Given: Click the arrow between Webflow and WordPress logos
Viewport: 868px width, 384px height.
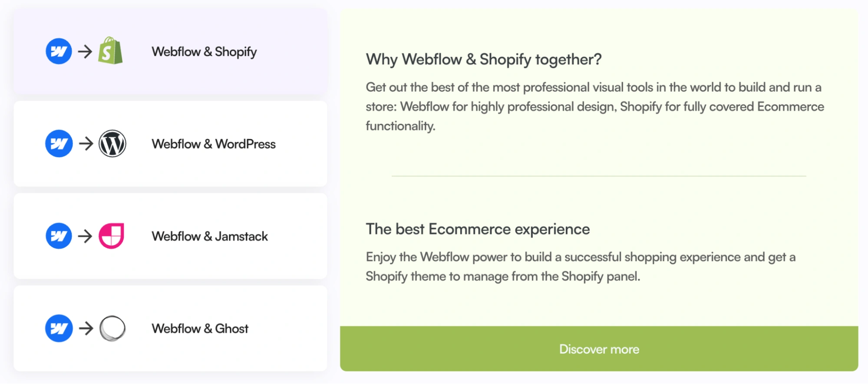Looking at the screenshot, I should [86, 143].
